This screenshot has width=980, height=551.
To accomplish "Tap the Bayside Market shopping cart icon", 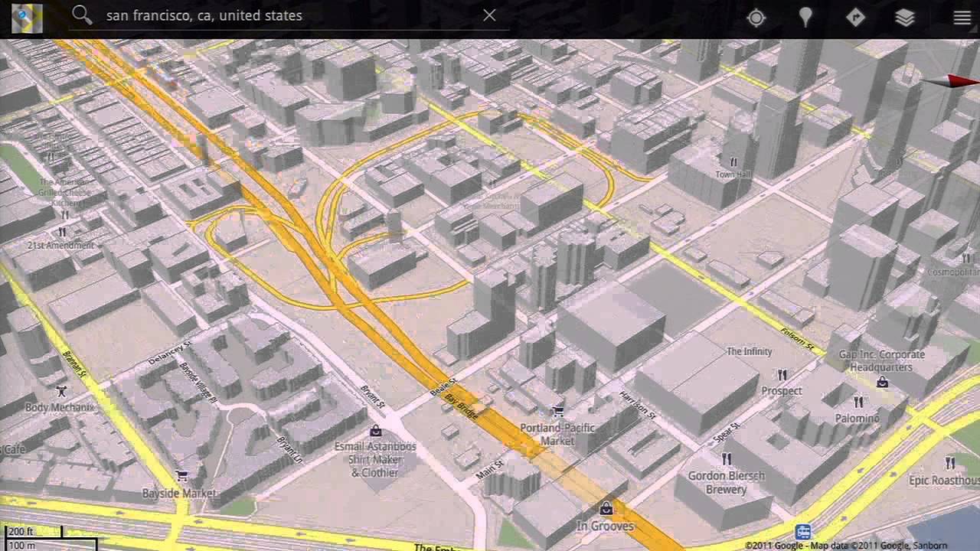I will [x=181, y=476].
